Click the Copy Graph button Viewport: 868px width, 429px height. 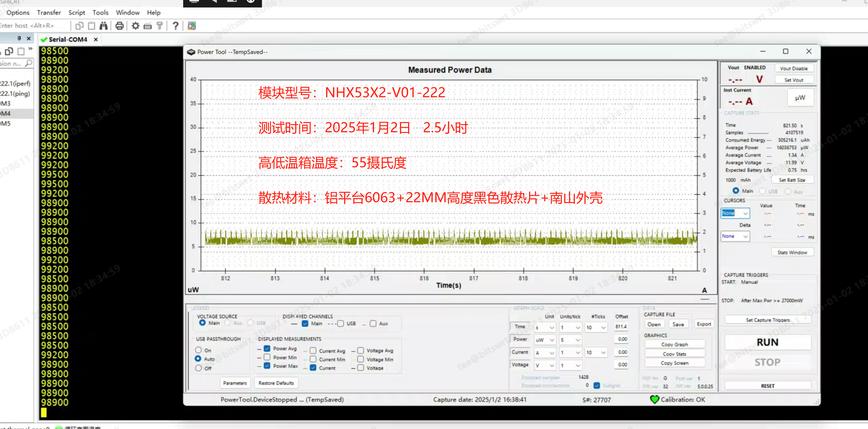click(674, 344)
